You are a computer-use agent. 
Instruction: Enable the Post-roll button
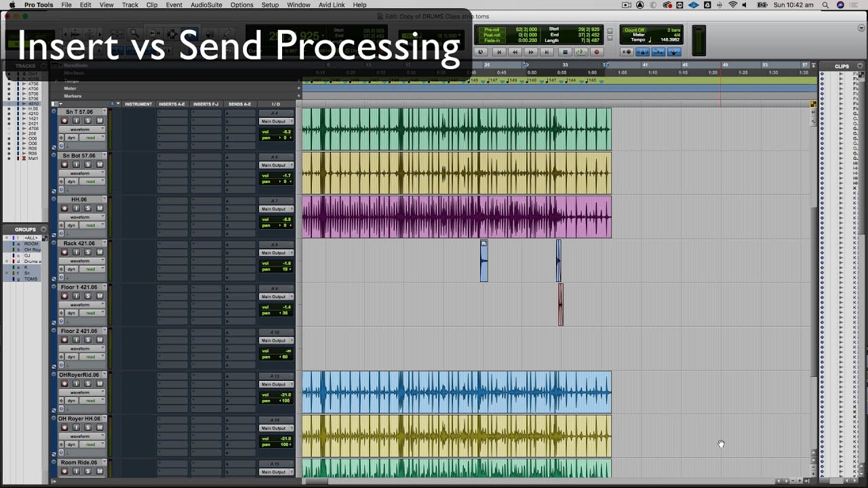click(x=491, y=35)
